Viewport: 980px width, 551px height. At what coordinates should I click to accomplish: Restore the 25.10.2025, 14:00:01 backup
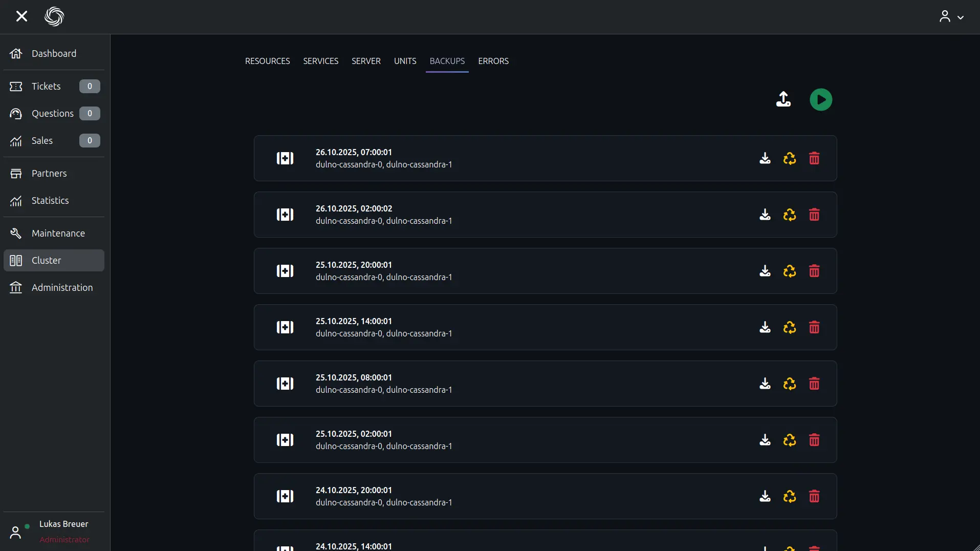point(789,327)
